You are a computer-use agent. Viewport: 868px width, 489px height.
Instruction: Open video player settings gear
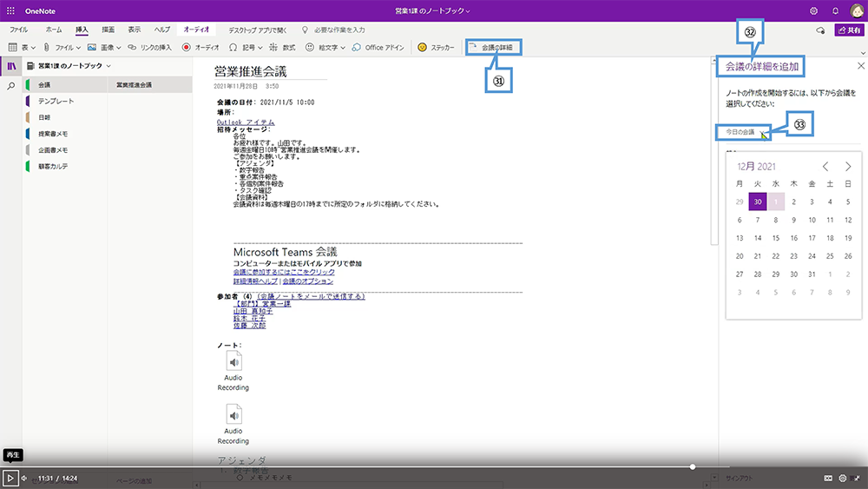pyautogui.click(x=843, y=478)
